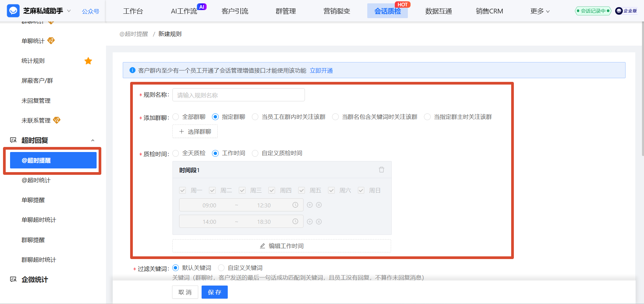Click the 选择群聊 button
The width and height of the screenshot is (644, 304).
tap(195, 131)
